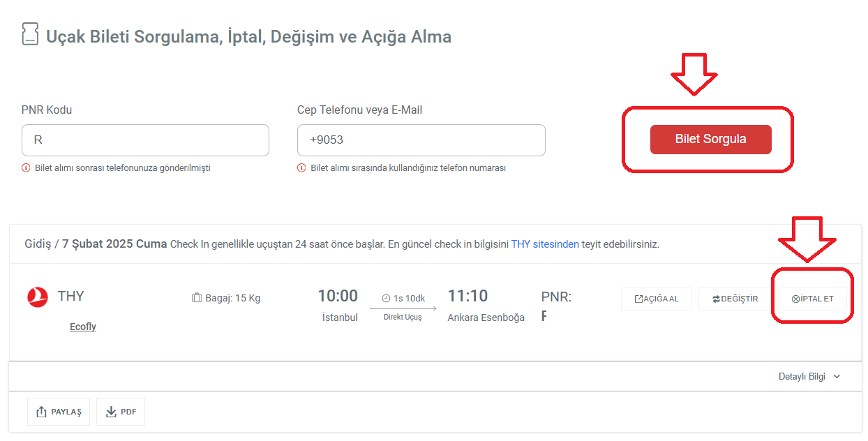This screenshot has width=868, height=441.
Task: Open the Ecofly fare link
Action: pos(83,327)
